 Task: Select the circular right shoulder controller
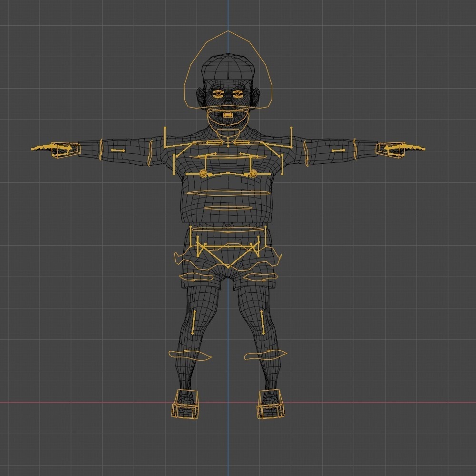253,174
